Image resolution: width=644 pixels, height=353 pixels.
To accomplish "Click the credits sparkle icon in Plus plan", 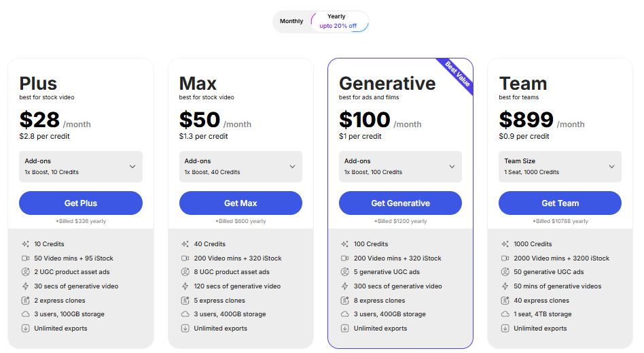I will [x=25, y=244].
